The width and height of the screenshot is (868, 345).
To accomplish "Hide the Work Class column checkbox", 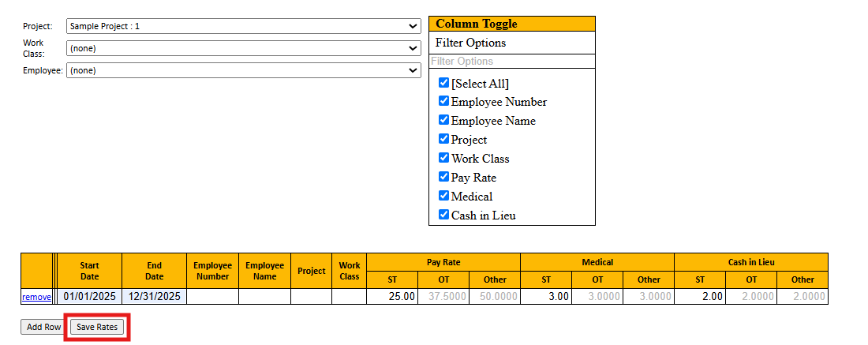I will (x=443, y=158).
